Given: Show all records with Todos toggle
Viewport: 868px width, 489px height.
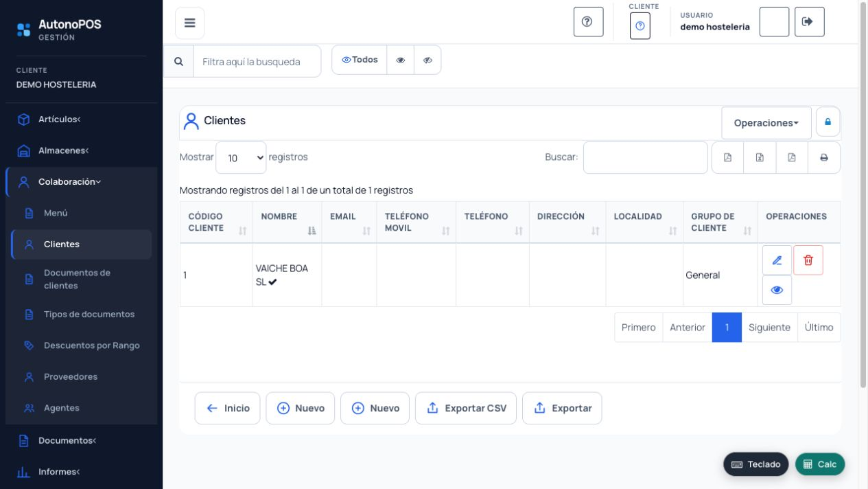Looking at the screenshot, I should coord(360,60).
